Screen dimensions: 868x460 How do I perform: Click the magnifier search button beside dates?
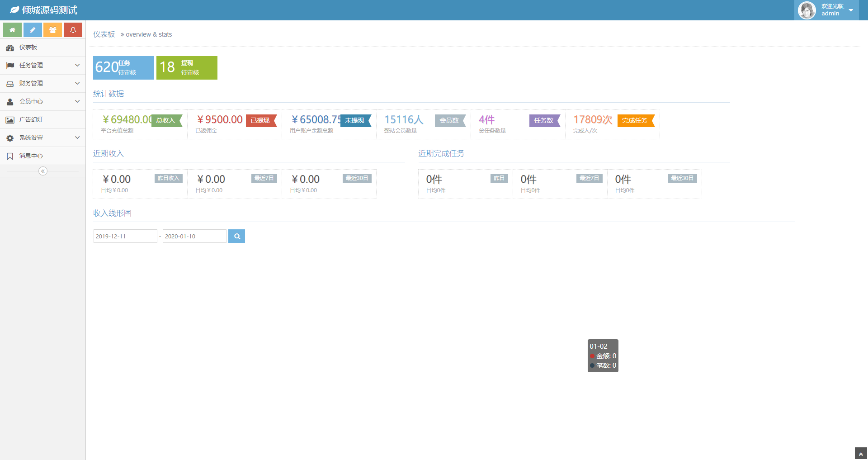tap(236, 236)
